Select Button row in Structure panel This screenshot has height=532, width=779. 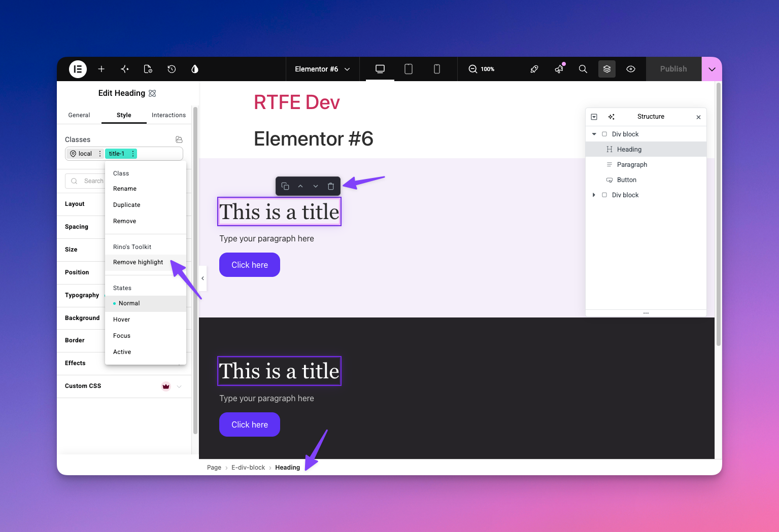pyautogui.click(x=646, y=180)
